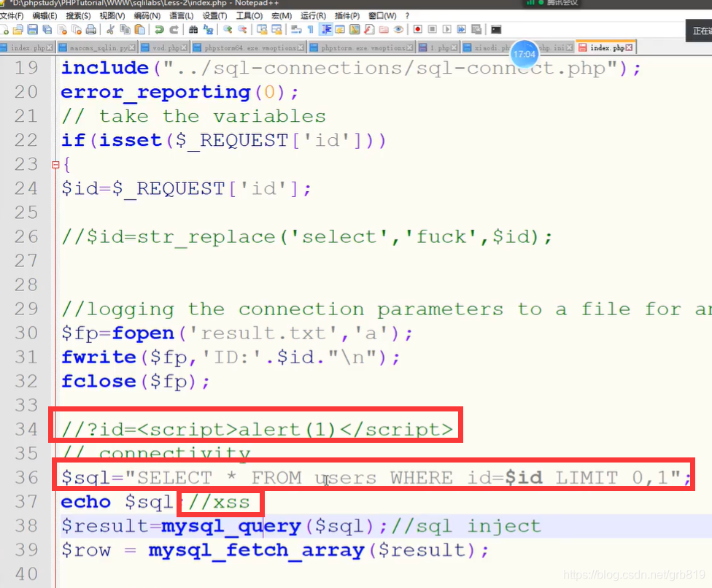This screenshot has width=712, height=588.
Task: Toggle Show All Characters pilcrow icon
Action: tap(311, 30)
